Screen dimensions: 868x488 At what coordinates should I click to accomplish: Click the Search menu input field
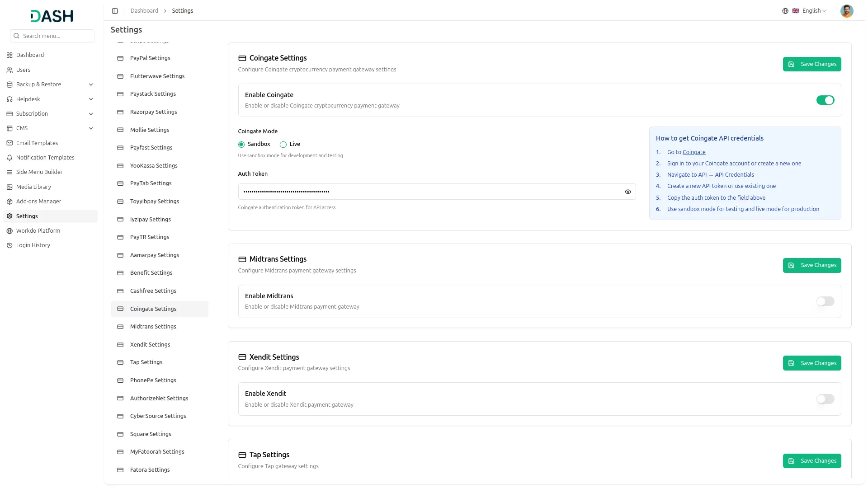[52, 36]
